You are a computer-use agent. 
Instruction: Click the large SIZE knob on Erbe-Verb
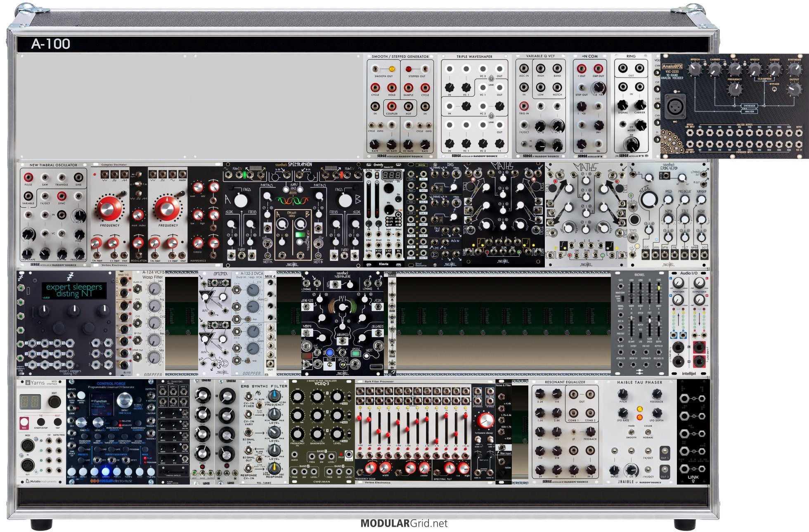[648, 199]
